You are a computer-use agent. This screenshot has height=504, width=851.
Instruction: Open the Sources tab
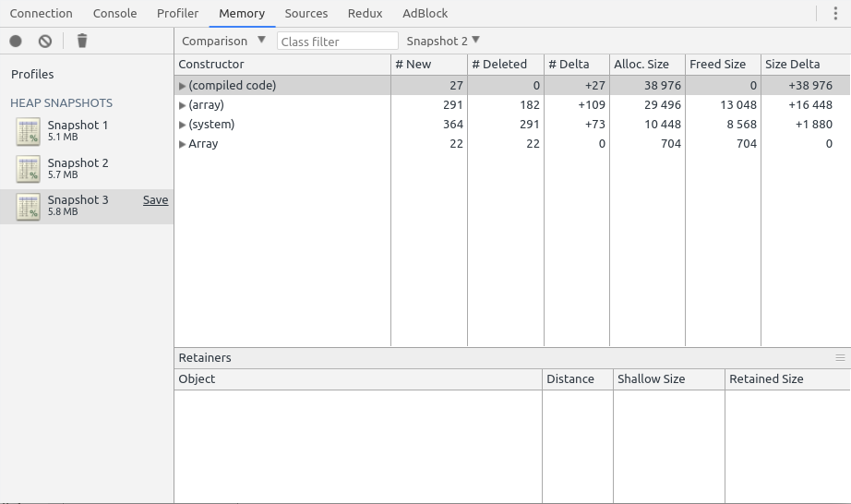[306, 13]
